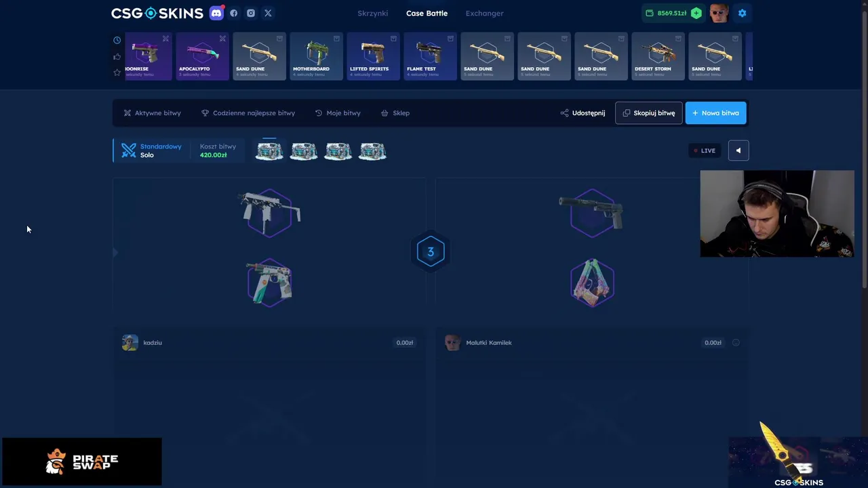
Task: Open the Facebook page icon
Action: point(234,13)
